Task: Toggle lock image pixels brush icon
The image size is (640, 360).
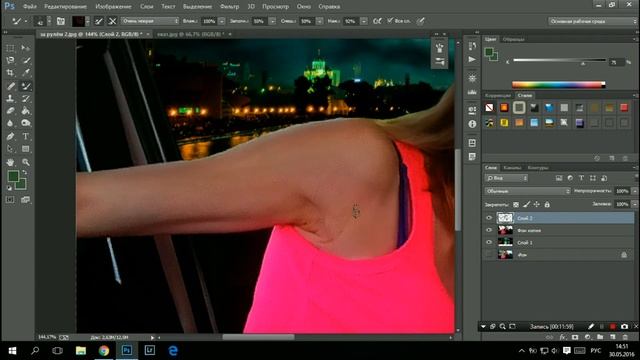Action: [527, 204]
